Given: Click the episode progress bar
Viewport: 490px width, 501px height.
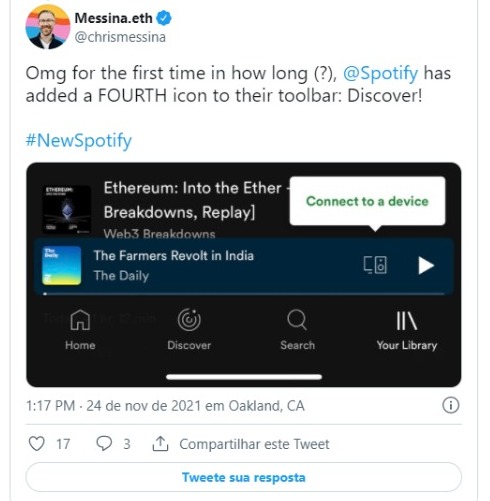Looking at the screenshot, I should click(x=244, y=294).
